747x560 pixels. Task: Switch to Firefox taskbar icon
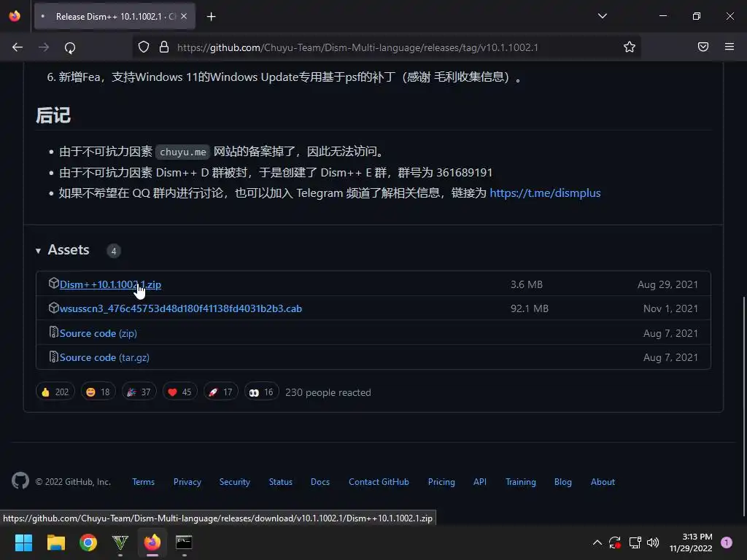(x=152, y=542)
